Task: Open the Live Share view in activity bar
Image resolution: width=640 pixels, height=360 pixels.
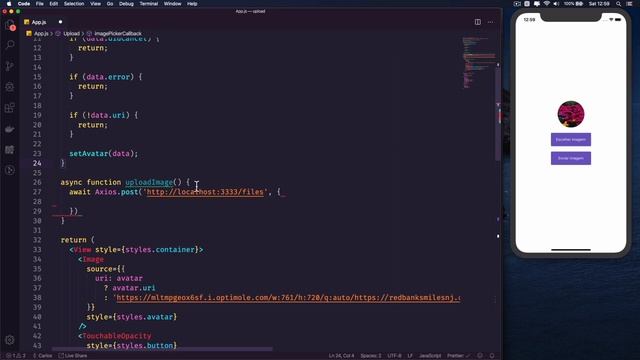Action: (x=10, y=170)
